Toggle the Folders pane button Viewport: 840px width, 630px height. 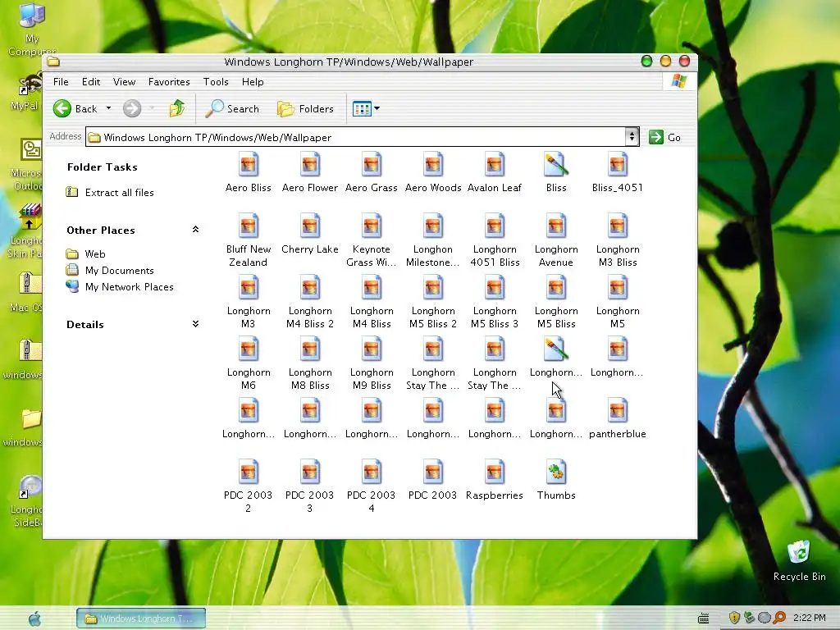[305, 109]
